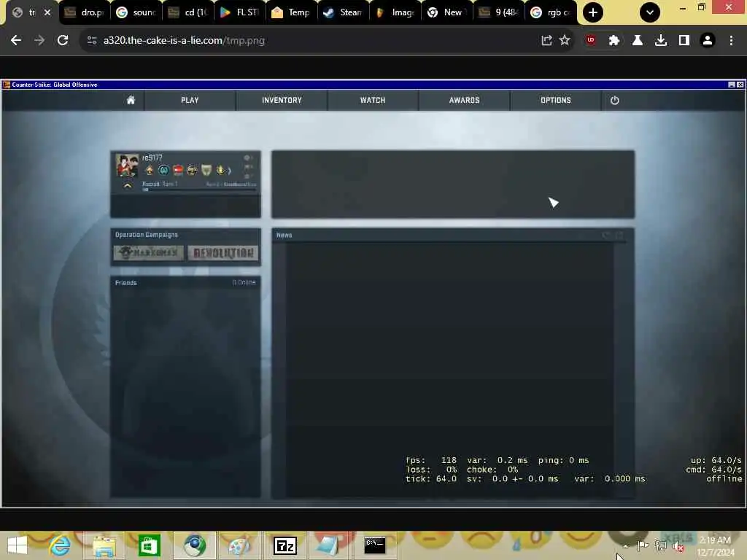
Task: Expand more medals with the arrow
Action: click(230, 171)
